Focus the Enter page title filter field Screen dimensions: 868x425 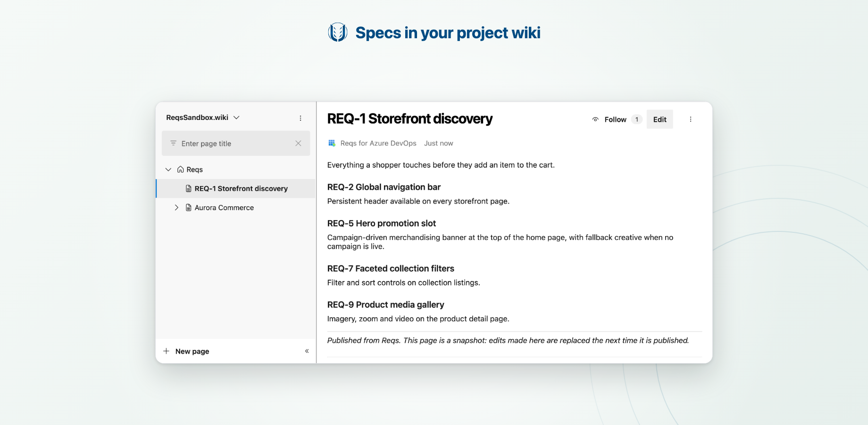(236, 143)
